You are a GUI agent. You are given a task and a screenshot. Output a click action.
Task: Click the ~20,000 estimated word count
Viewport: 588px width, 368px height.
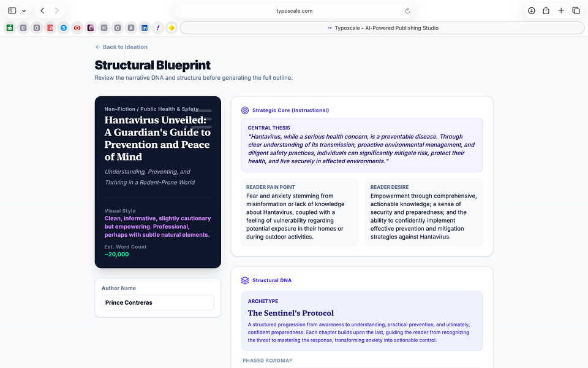pyautogui.click(x=116, y=254)
